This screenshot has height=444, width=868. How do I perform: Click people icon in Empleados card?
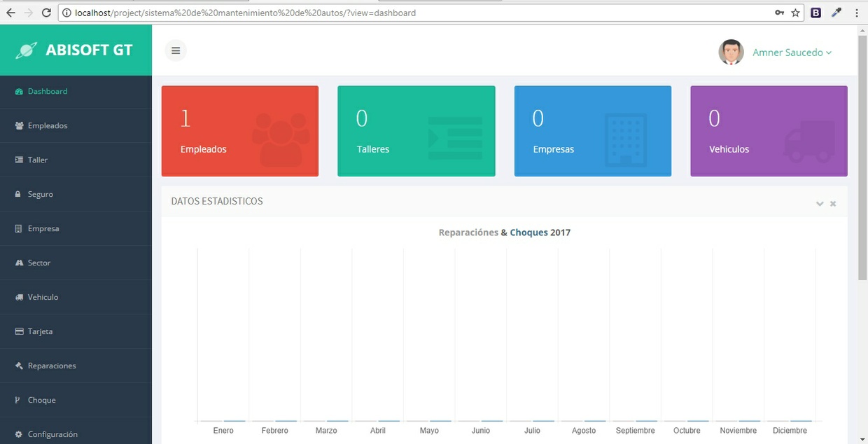(x=281, y=139)
